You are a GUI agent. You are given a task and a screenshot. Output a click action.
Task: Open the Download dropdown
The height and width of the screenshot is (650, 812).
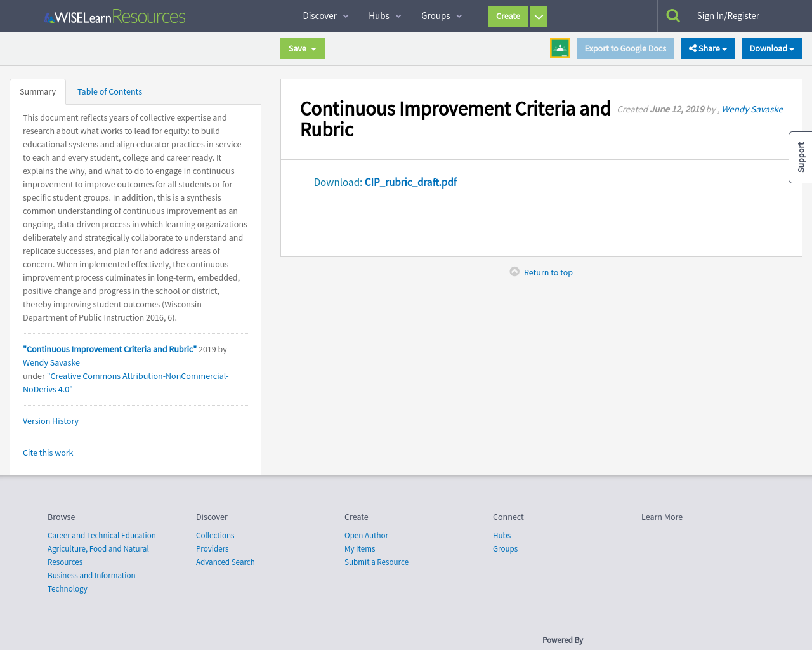[x=771, y=48]
